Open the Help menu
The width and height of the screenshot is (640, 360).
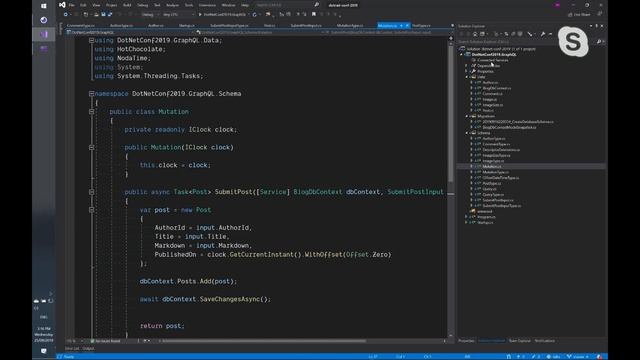pyautogui.click(x=245, y=5)
